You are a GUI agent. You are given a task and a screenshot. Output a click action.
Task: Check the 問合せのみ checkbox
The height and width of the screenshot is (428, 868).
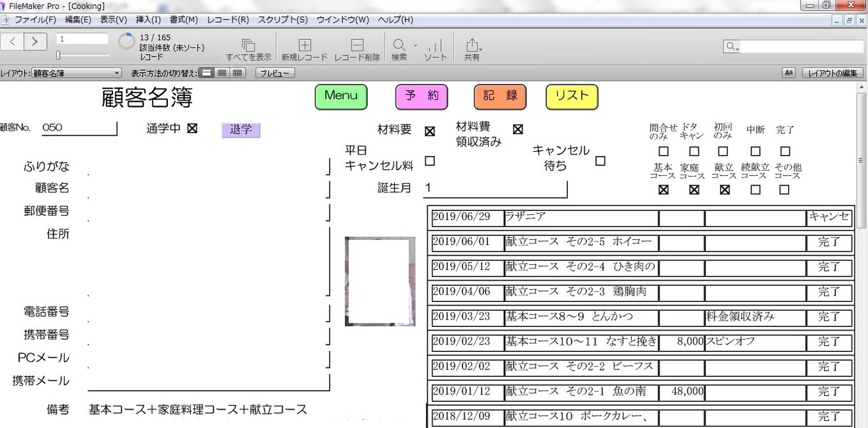coord(664,151)
